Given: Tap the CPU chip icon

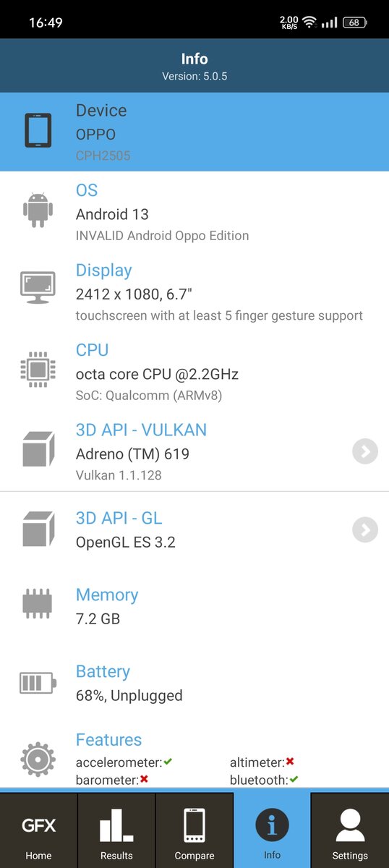Looking at the screenshot, I should 38,370.
